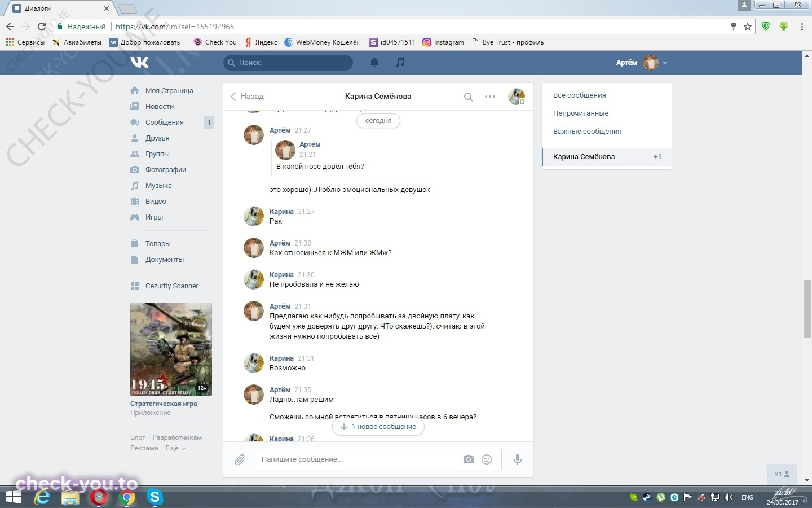The height and width of the screenshot is (508, 812).
Task: Click the key icon in address bar
Action: coord(733,27)
